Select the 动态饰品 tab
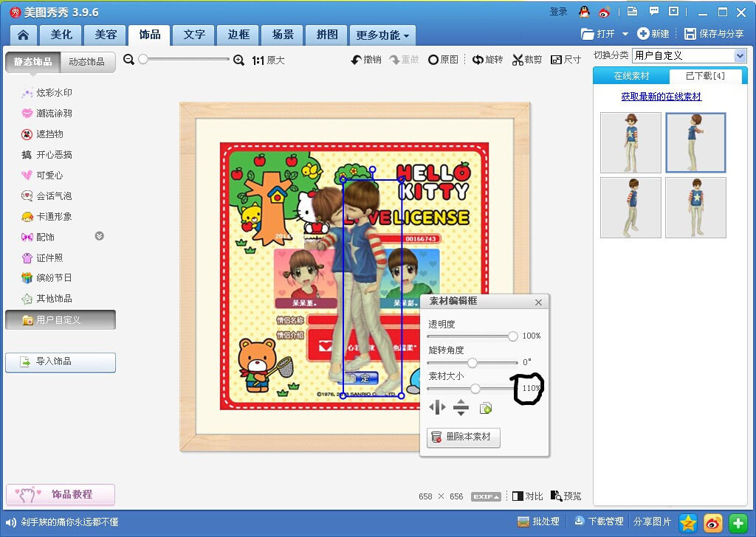 [x=87, y=62]
